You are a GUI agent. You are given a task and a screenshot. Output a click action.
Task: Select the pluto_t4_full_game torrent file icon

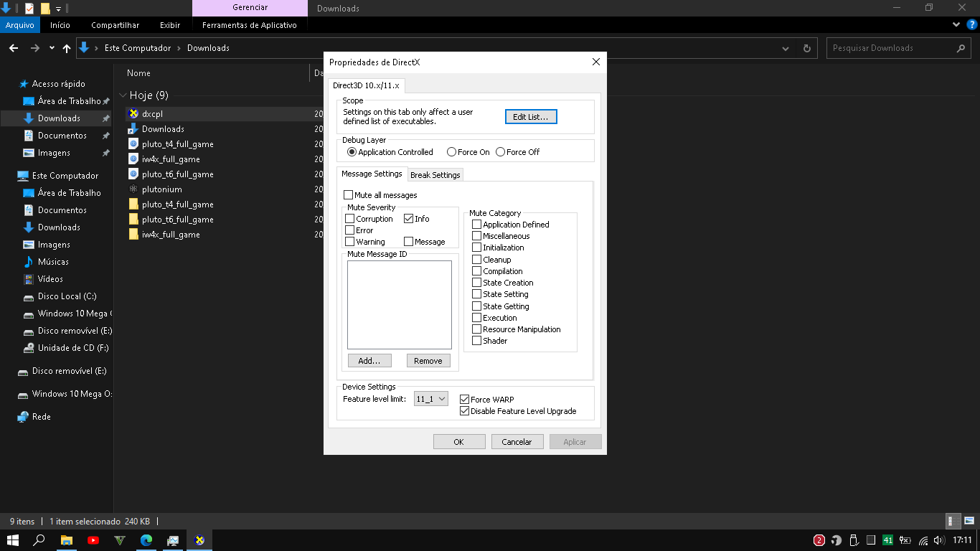pos(133,143)
